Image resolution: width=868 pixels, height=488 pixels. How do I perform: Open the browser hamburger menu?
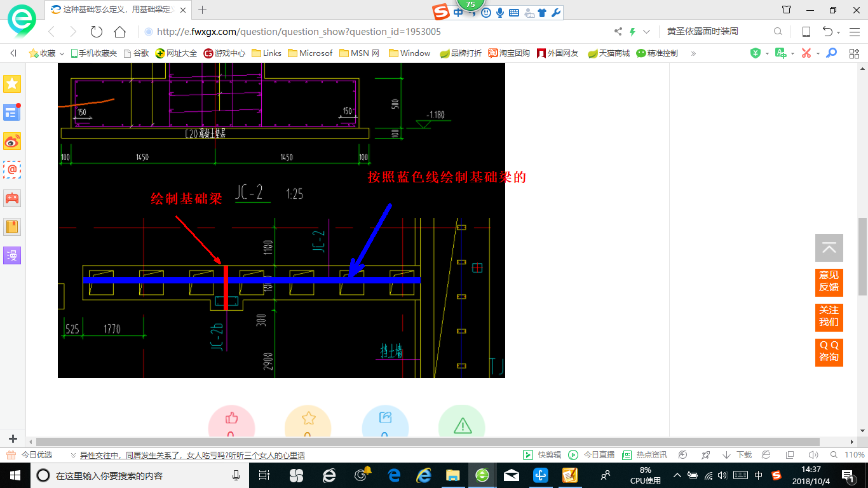coord(855,32)
